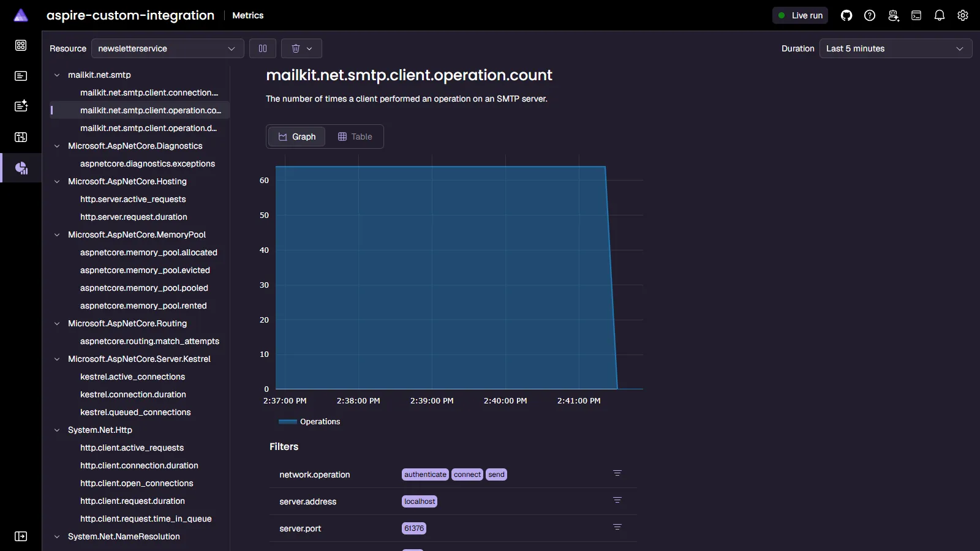Open the Console logs sidebar icon
The image size is (980, 551).
click(x=21, y=76)
